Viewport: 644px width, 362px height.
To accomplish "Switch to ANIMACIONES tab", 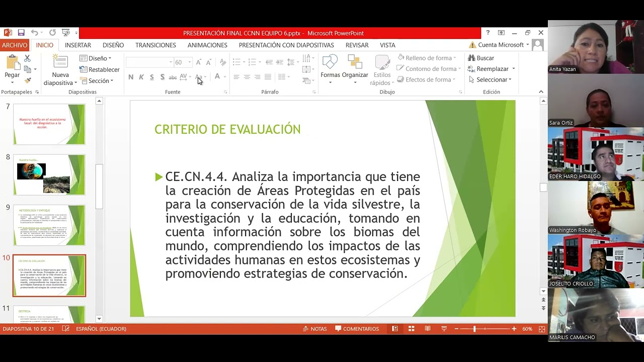I will tap(207, 45).
